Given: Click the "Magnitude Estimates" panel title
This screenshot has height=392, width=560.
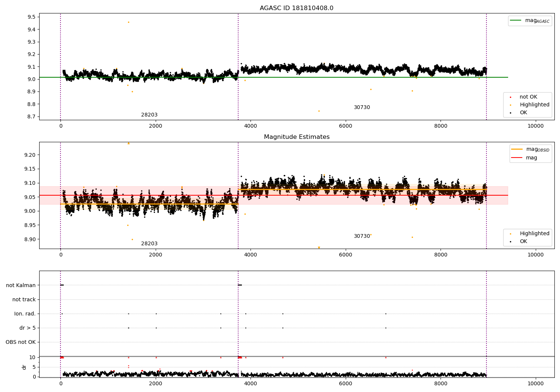Looking at the screenshot, I should [296, 137].
